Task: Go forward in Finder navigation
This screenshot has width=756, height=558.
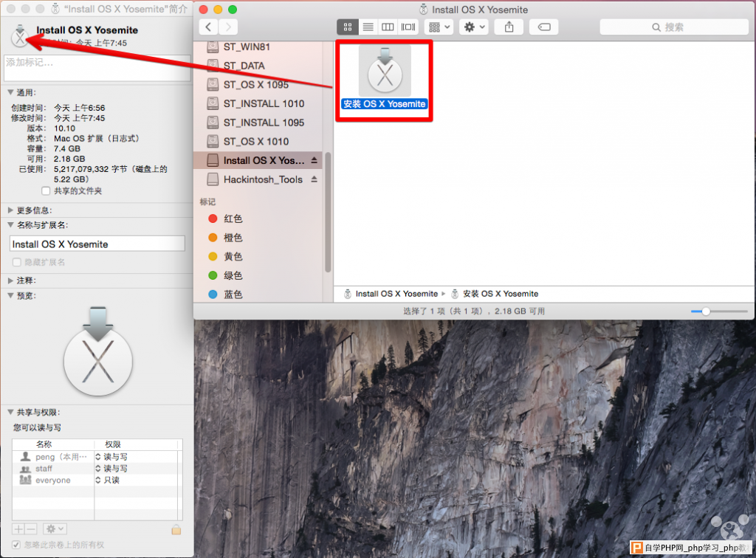Action: tap(228, 27)
